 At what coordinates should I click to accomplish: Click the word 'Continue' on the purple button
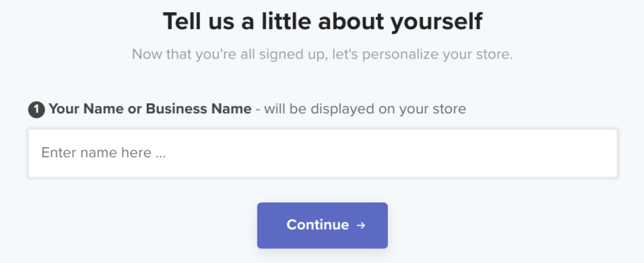[x=317, y=225]
